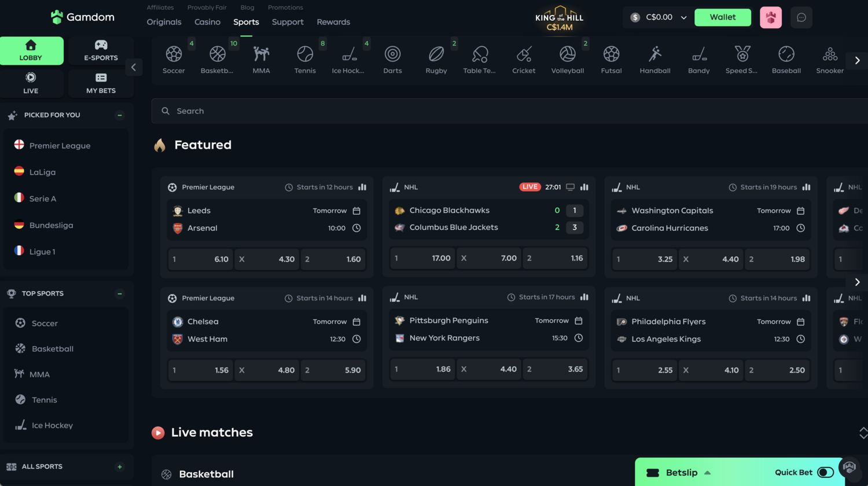Viewport: 868px width, 486px height.
Task: Select the Soccer sport icon in the top carousel
Action: click(x=174, y=55)
